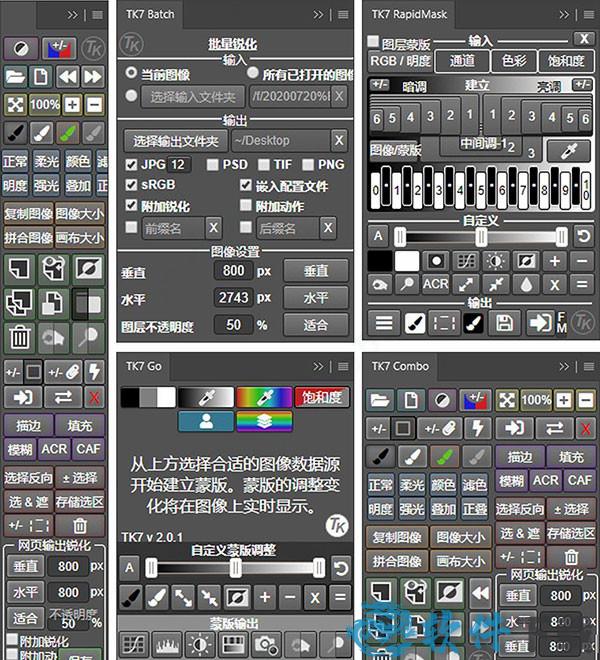Click the lightning bolt icon in TK7 Combo
The height and width of the screenshot is (660, 600).
click(477, 428)
